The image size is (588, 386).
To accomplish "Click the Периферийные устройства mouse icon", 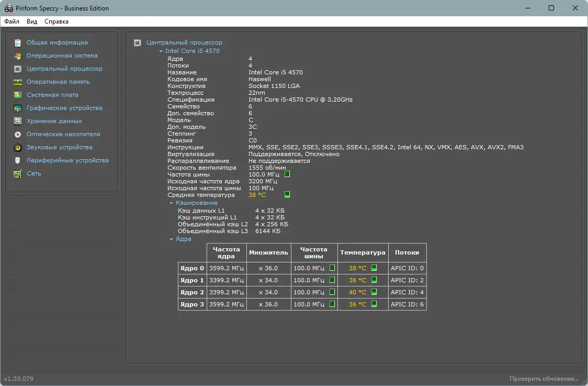I will pyautogui.click(x=18, y=160).
